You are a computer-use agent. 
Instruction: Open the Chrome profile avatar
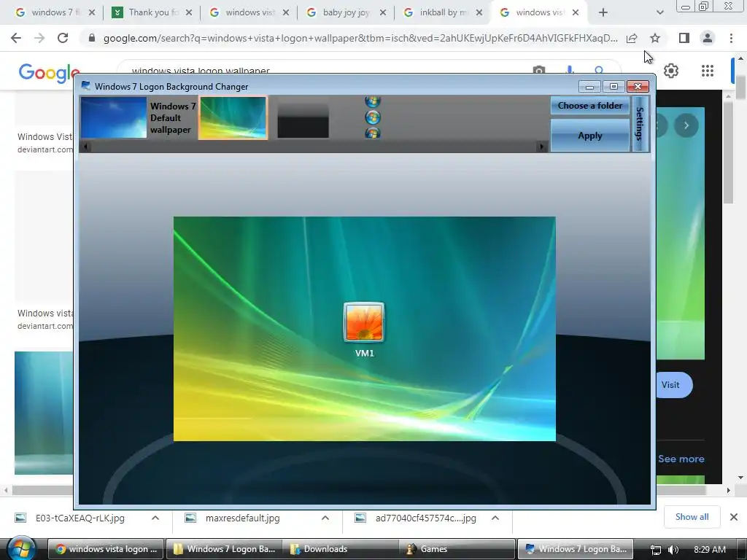[x=708, y=38]
